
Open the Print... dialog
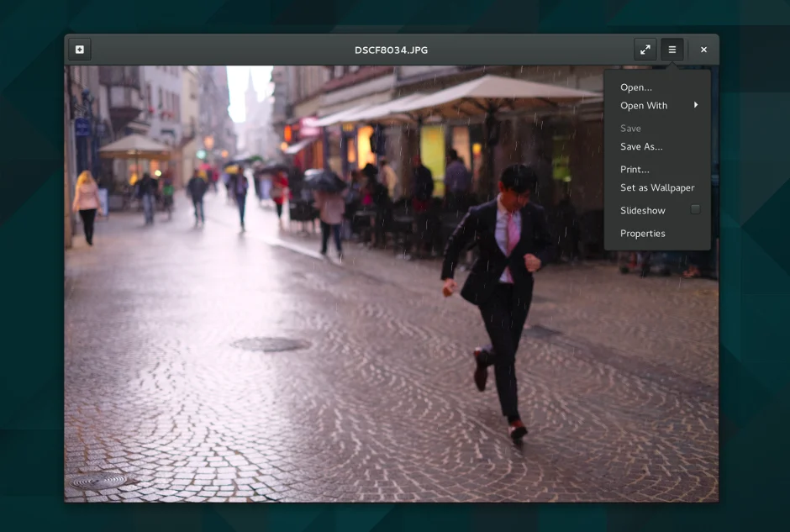(x=635, y=170)
